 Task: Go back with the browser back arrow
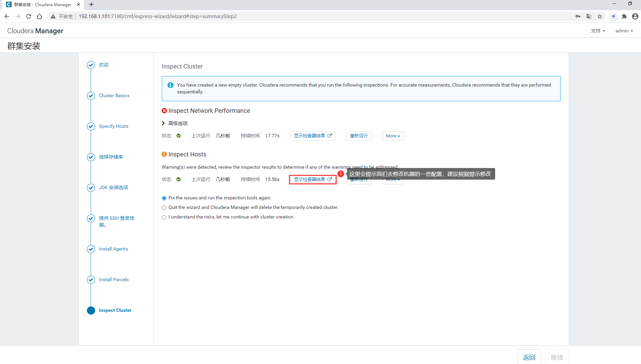pyautogui.click(x=7, y=16)
